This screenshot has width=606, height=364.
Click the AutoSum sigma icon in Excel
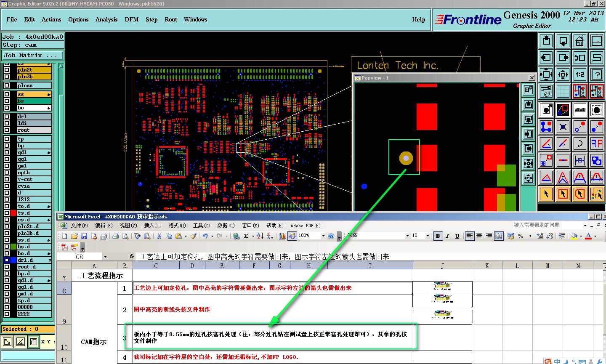[x=246, y=236]
